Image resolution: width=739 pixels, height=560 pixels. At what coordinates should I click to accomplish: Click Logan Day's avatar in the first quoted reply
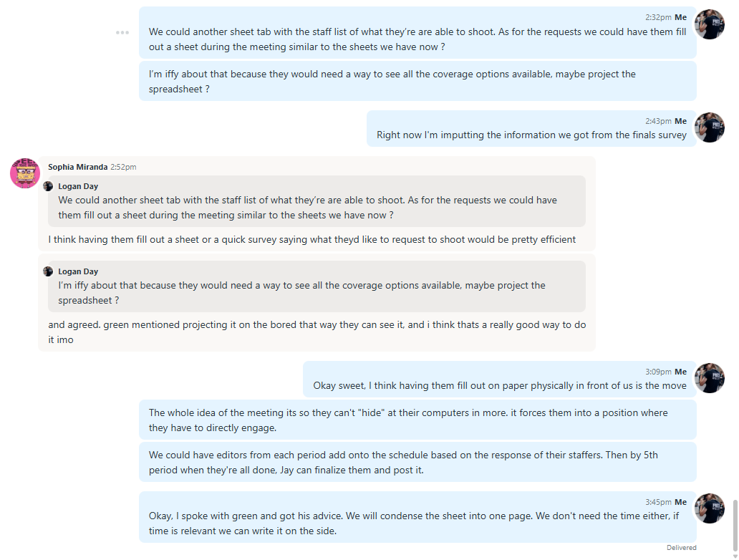tap(48, 186)
